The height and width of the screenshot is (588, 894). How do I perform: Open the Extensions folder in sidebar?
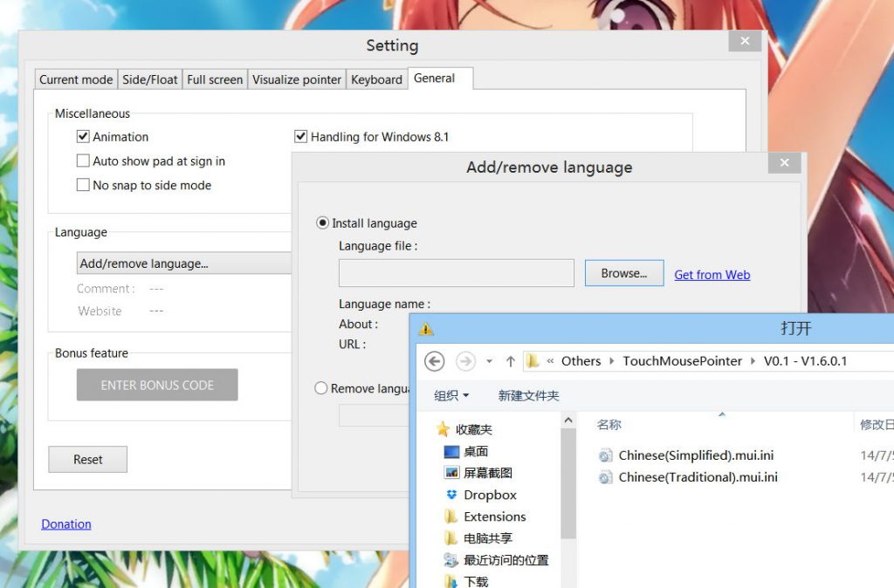(494, 516)
